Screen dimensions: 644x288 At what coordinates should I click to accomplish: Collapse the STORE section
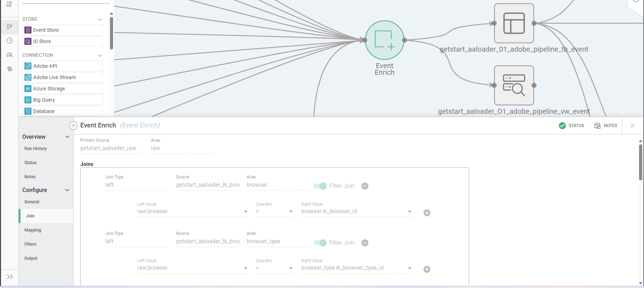coord(100,19)
